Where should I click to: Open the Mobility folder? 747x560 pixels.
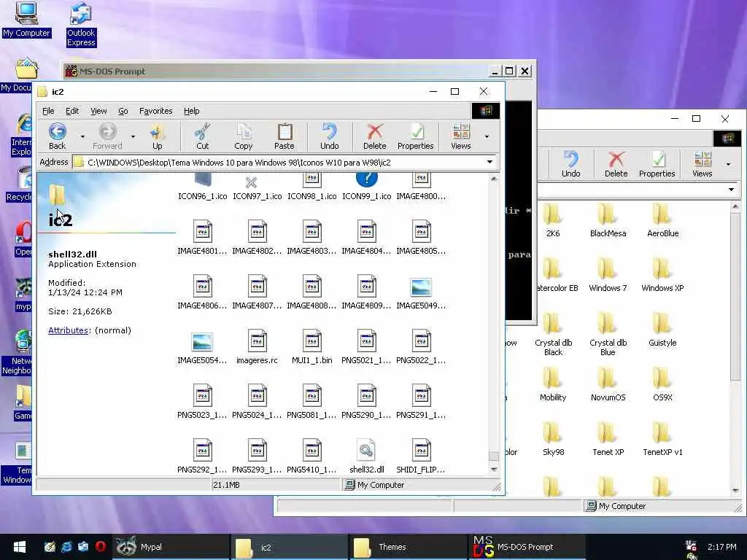point(553,378)
